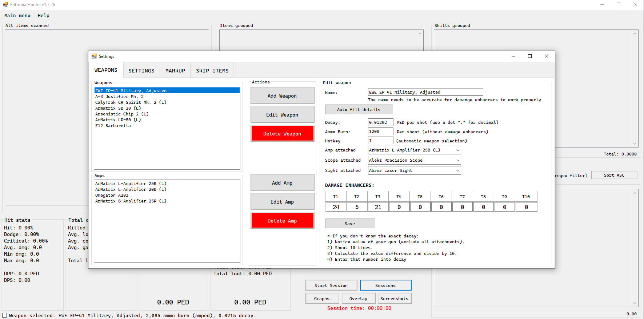Screen dimensions: 644x319
Task: Click the T5 damage enhancer field
Action: [420, 207]
